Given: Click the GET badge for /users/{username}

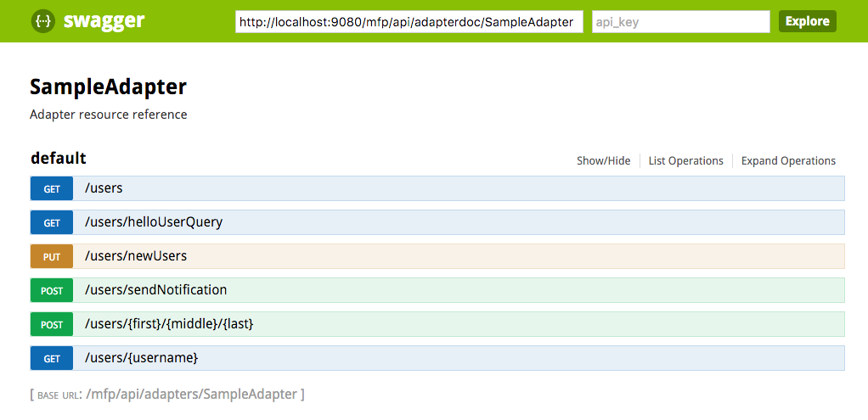Looking at the screenshot, I should 52,358.
